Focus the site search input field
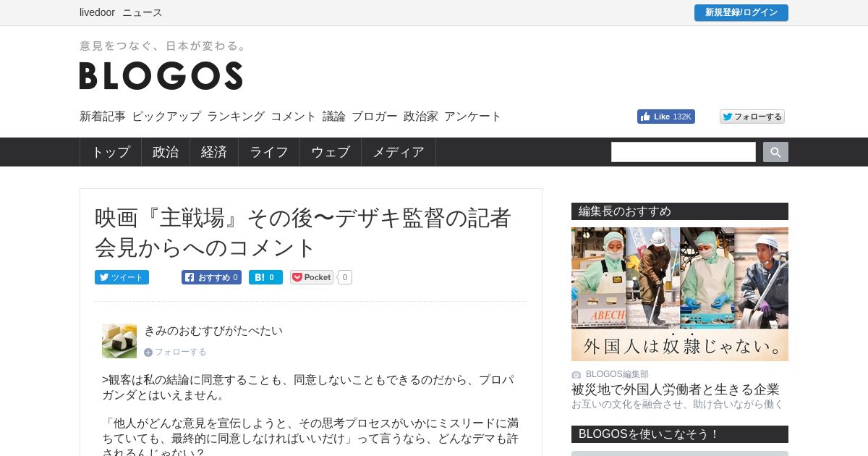This screenshot has width=868, height=456. coord(684,152)
